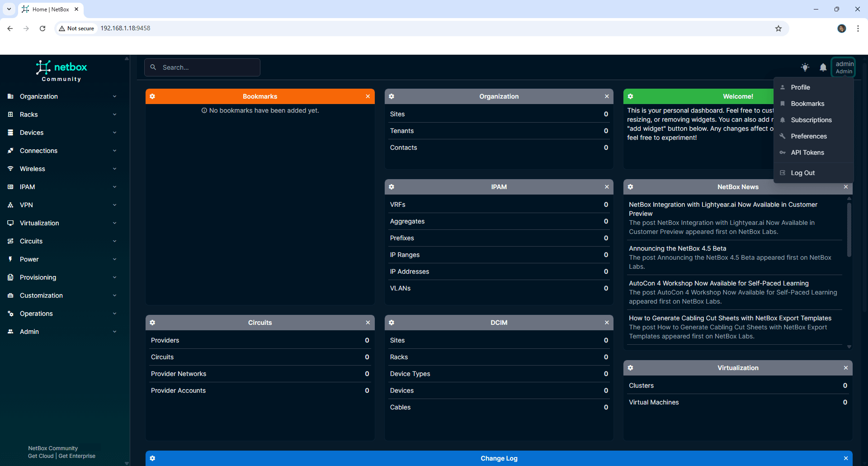Screen dimensions: 868x466
Task: Select the Racks sidebar icon
Action: click(x=10, y=114)
